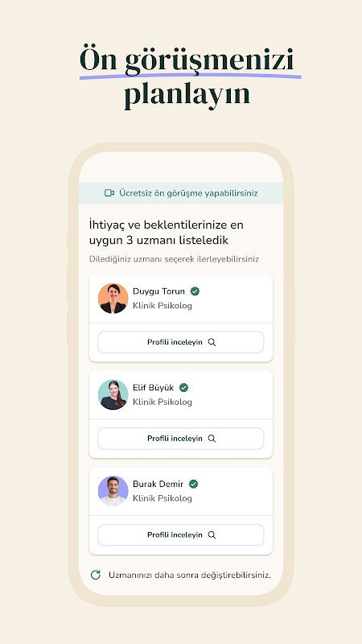The height and width of the screenshot is (644, 362).
Task: Select the Duygu Torun name text
Action: point(158,291)
